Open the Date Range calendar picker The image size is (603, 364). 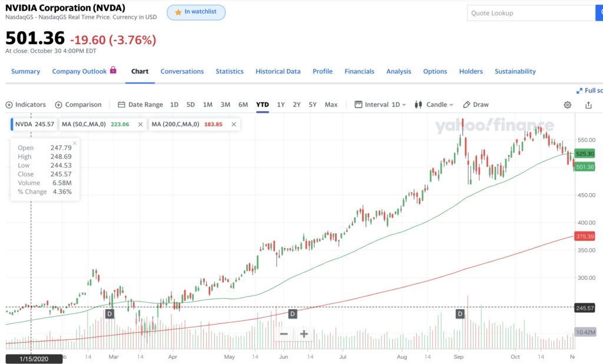tap(140, 104)
